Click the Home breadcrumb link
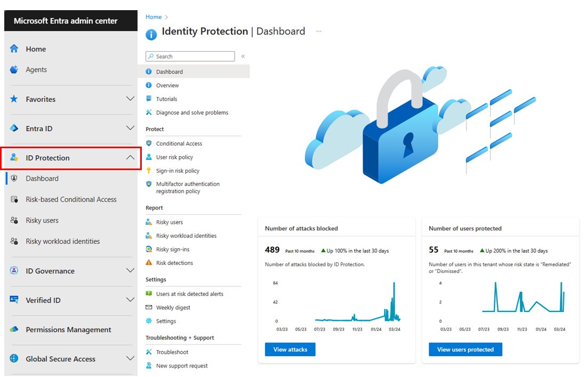 click(x=154, y=17)
